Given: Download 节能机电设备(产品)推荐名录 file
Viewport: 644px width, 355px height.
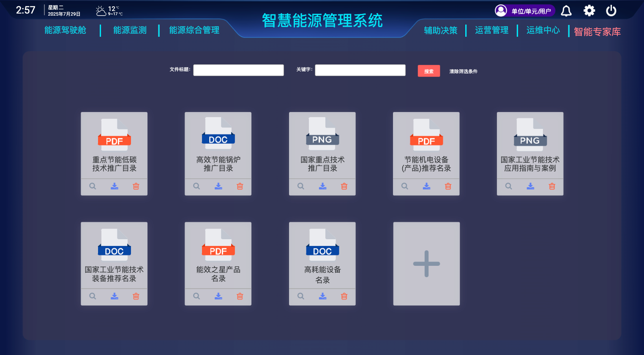Looking at the screenshot, I should [x=427, y=186].
